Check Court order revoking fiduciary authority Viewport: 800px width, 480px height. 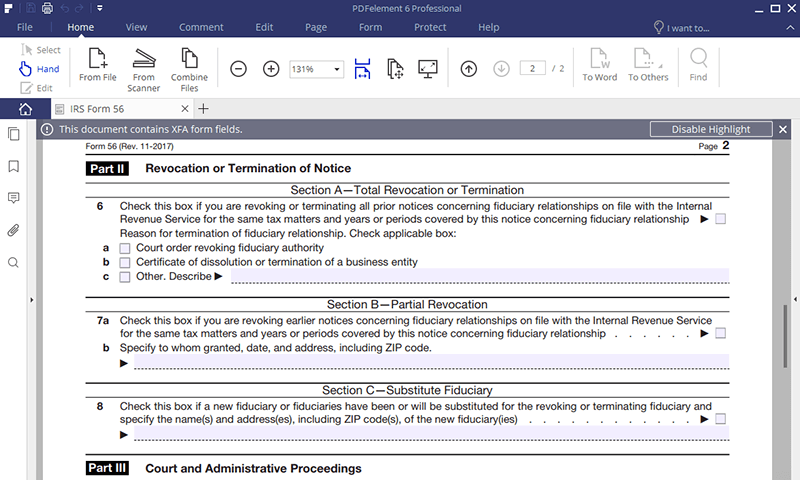click(x=124, y=248)
